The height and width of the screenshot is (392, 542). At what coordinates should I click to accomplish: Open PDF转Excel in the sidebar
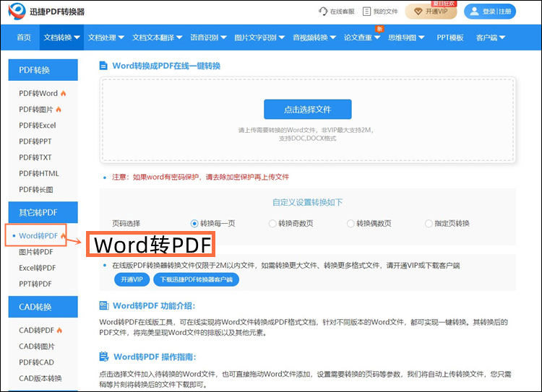38,126
